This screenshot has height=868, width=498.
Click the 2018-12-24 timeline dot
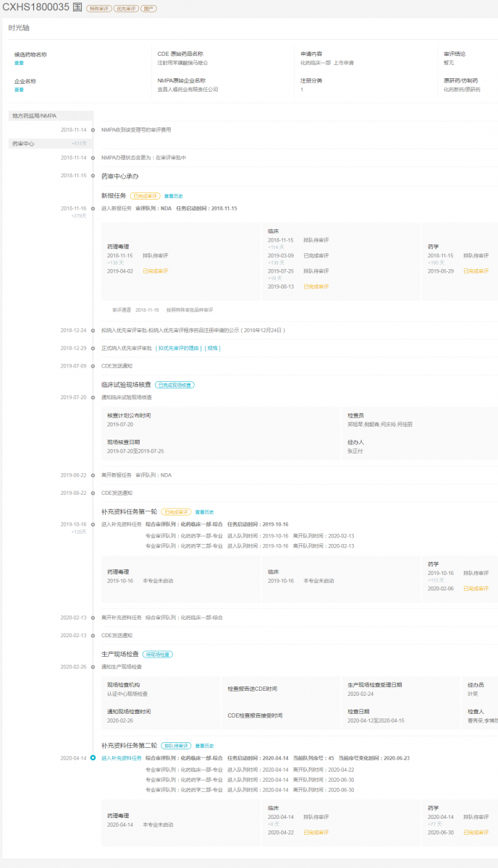[x=93, y=331]
